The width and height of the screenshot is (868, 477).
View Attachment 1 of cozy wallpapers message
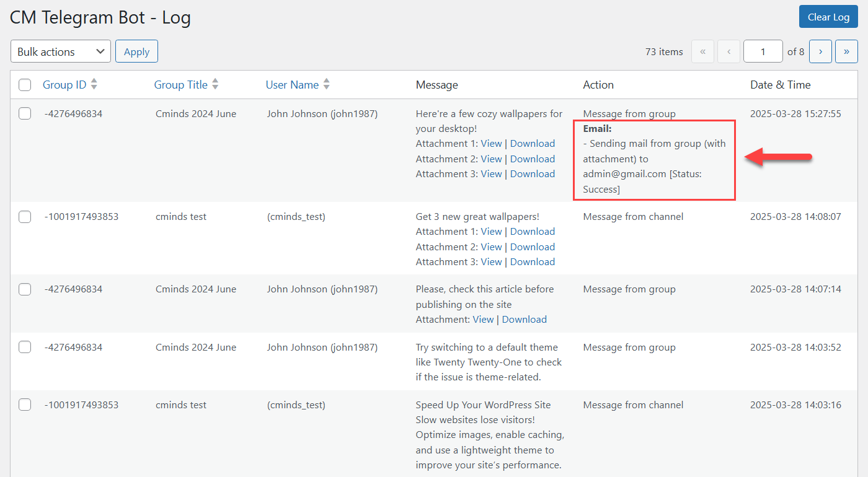[x=491, y=144]
